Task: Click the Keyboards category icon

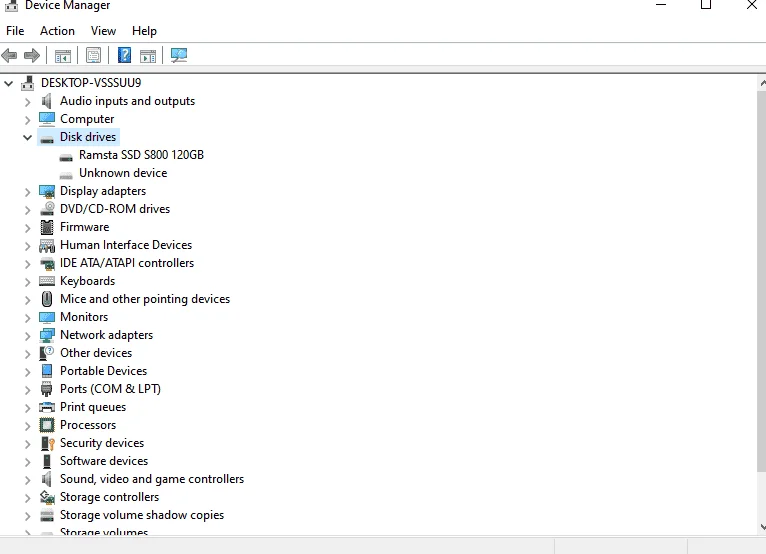Action: [x=47, y=281]
